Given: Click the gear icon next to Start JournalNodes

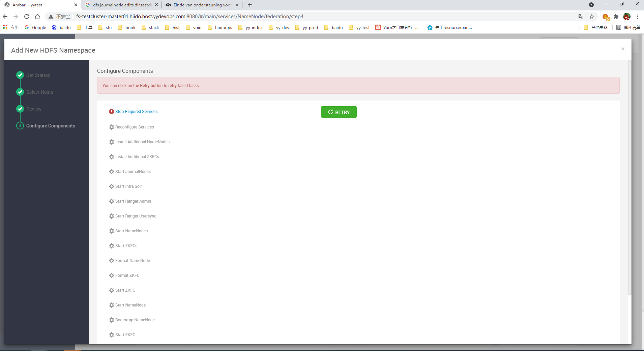Looking at the screenshot, I should click(x=111, y=172).
